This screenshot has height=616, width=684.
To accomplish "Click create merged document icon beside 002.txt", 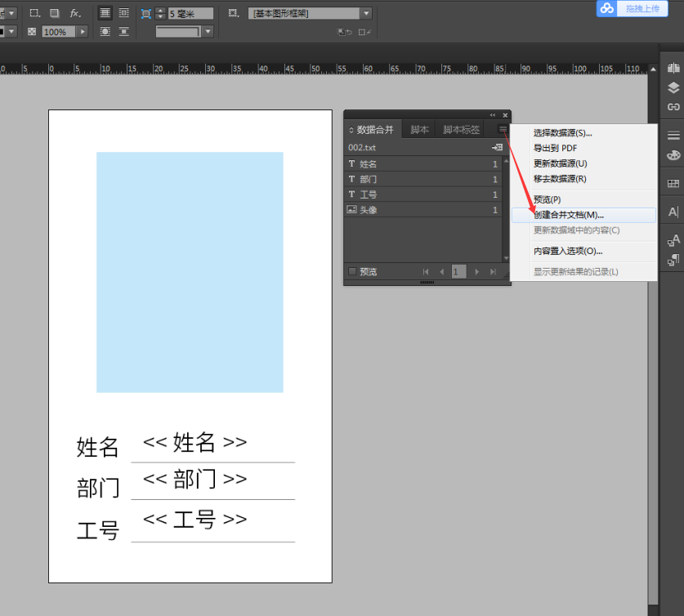I will (497, 147).
